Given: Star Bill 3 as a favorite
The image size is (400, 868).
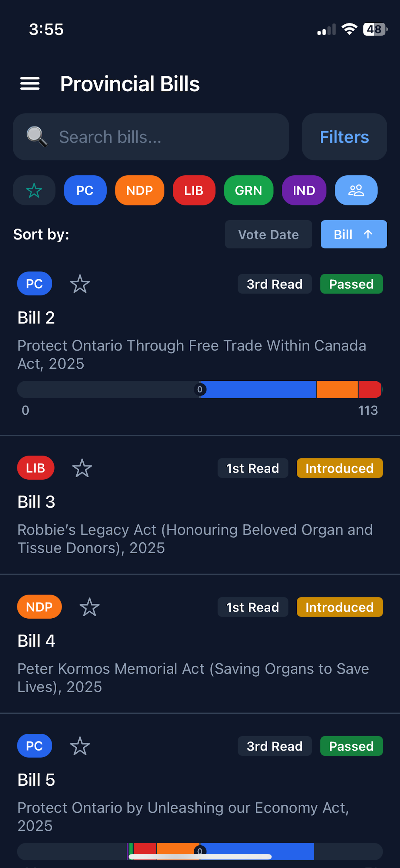Looking at the screenshot, I should pos(82,468).
